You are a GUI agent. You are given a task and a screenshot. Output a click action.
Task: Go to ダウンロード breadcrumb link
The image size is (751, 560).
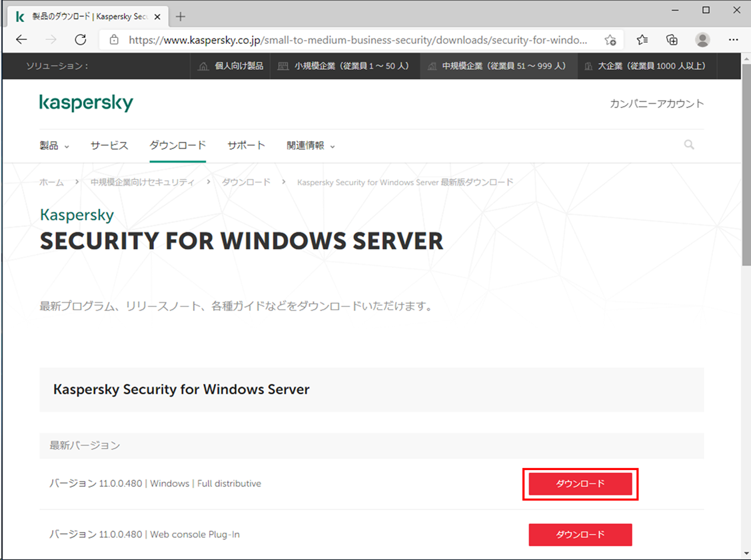tap(246, 182)
